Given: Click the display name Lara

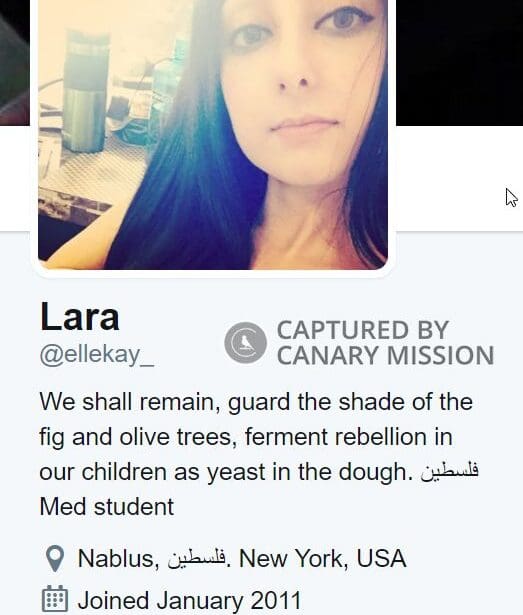Looking at the screenshot, I should 80,317.
